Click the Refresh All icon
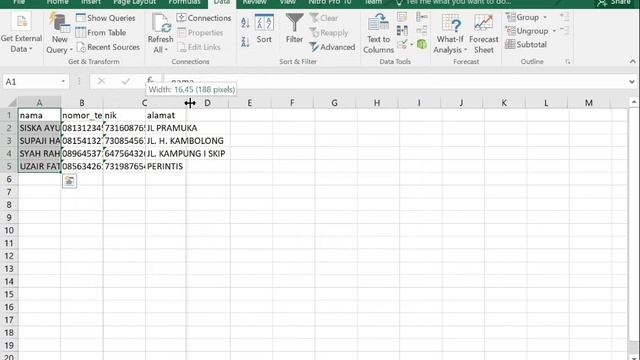The width and height of the screenshot is (640, 360). tap(161, 22)
